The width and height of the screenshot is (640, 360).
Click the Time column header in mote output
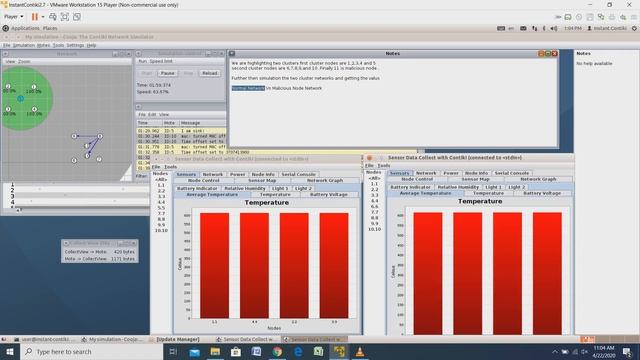[149, 123]
